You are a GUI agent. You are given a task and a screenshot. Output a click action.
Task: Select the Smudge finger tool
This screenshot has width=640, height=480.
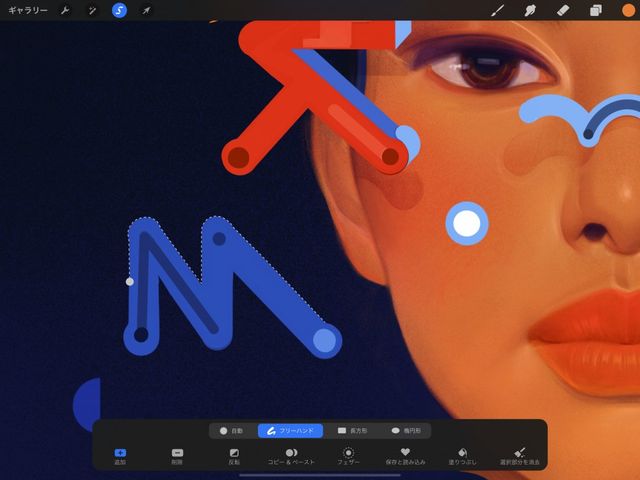coord(530,10)
